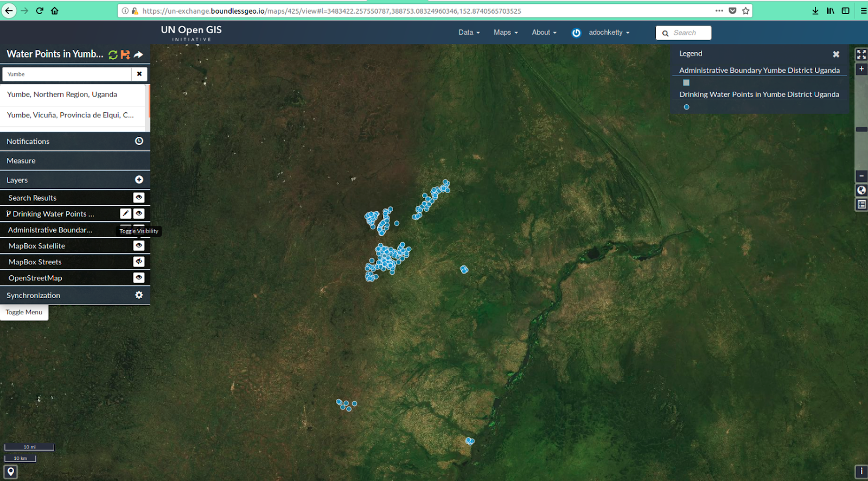
Task: Open Synchronization settings gear icon
Action: 139,295
